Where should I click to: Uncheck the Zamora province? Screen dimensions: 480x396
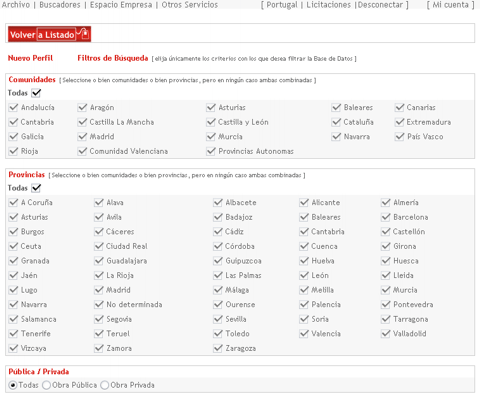(x=99, y=348)
